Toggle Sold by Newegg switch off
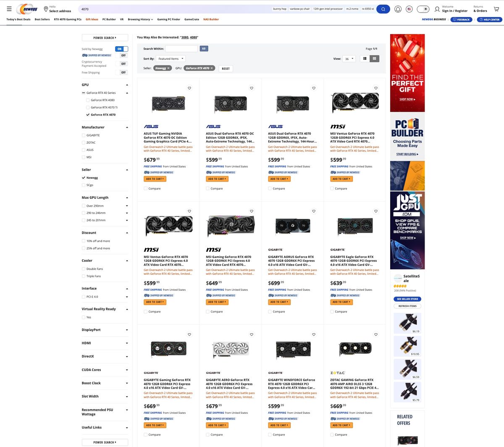504x447 pixels. tap(121, 49)
